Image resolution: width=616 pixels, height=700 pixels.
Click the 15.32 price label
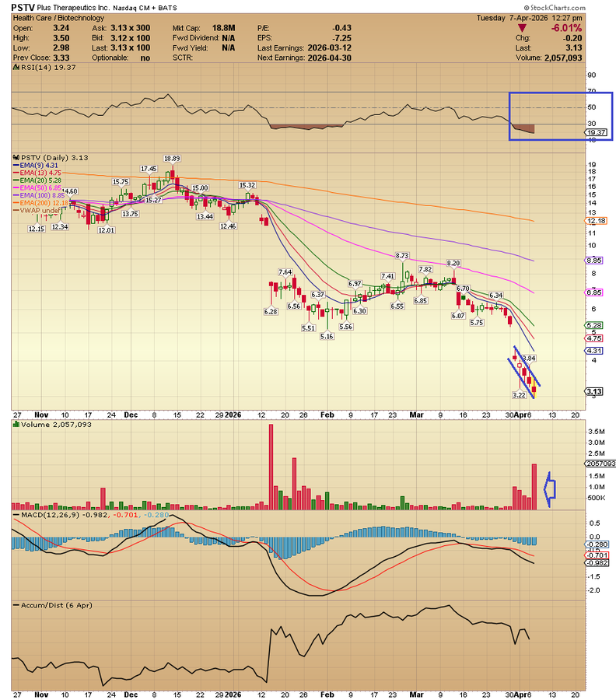click(x=247, y=185)
